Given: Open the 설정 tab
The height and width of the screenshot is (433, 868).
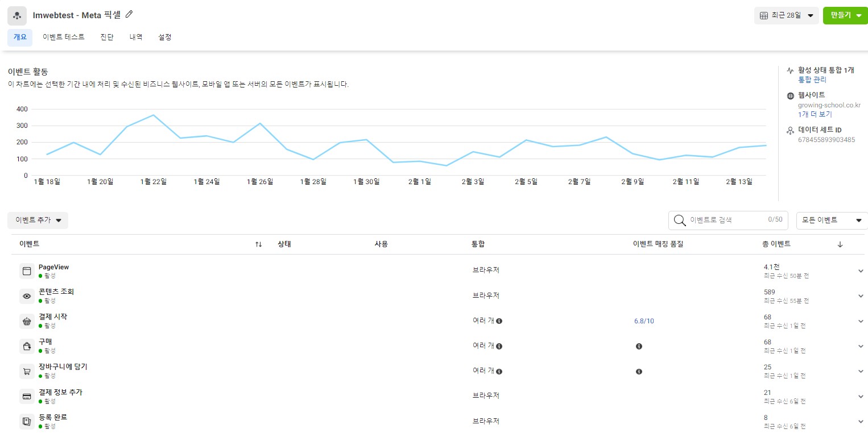Looking at the screenshot, I should tap(165, 38).
